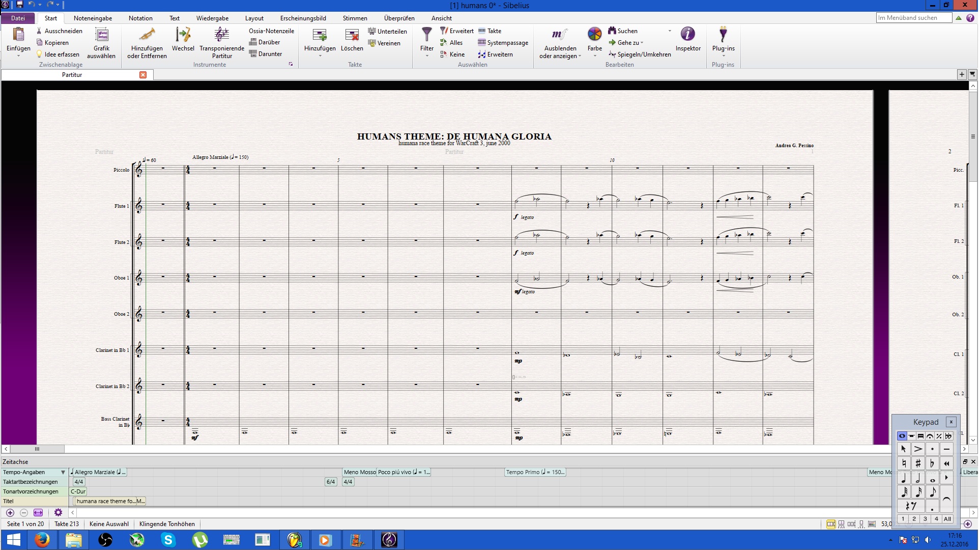
Task: Click Hinzufügen oder Entfernen instruments icon
Action: pos(147,35)
